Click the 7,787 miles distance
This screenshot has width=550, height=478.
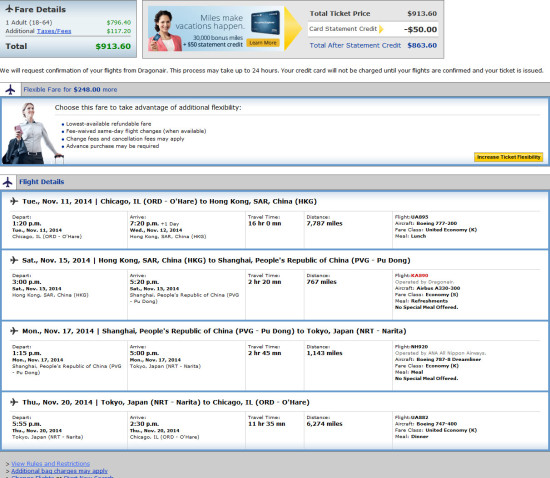coord(324,223)
